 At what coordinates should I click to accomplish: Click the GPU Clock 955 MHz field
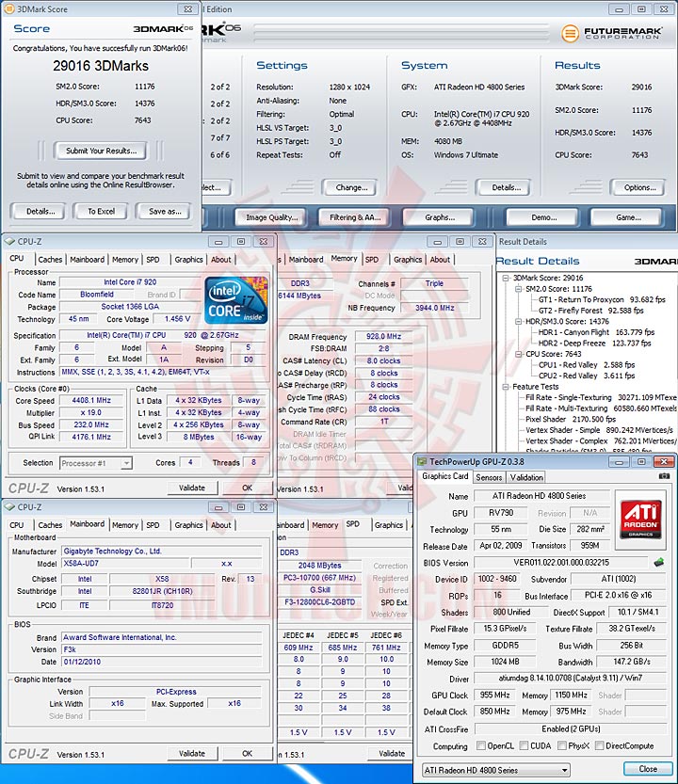(x=495, y=695)
